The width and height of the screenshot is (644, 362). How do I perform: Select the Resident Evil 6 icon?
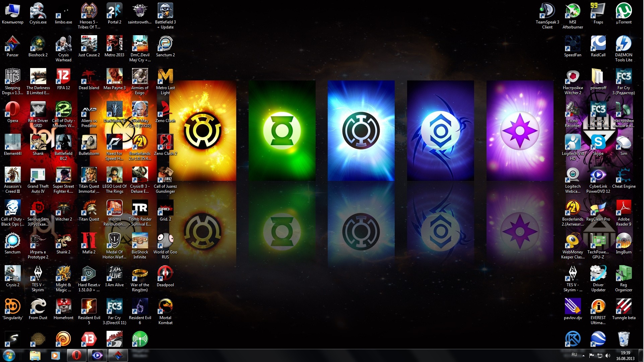[140, 312]
